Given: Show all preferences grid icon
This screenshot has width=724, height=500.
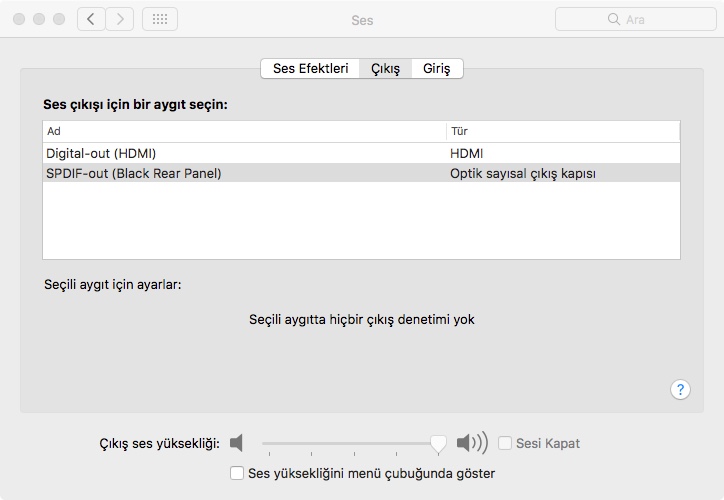Looking at the screenshot, I should [x=160, y=19].
